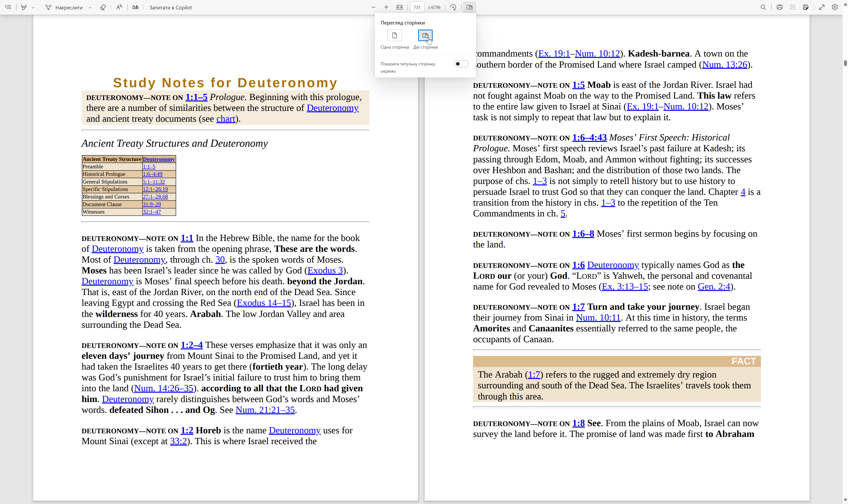Image resolution: width=848 pixels, height=504 pixels.
Task: Close the page view panel via its toolbar icon
Action: (x=469, y=7)
